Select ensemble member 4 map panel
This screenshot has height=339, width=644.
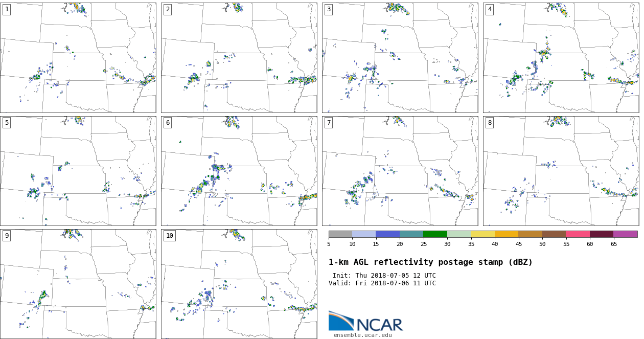pos(561,57)
